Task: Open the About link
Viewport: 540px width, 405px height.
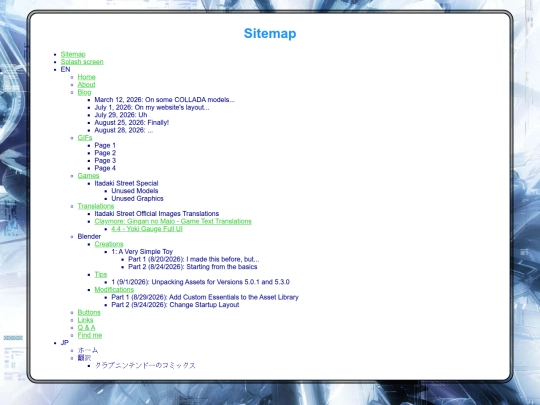Action: 86,84
